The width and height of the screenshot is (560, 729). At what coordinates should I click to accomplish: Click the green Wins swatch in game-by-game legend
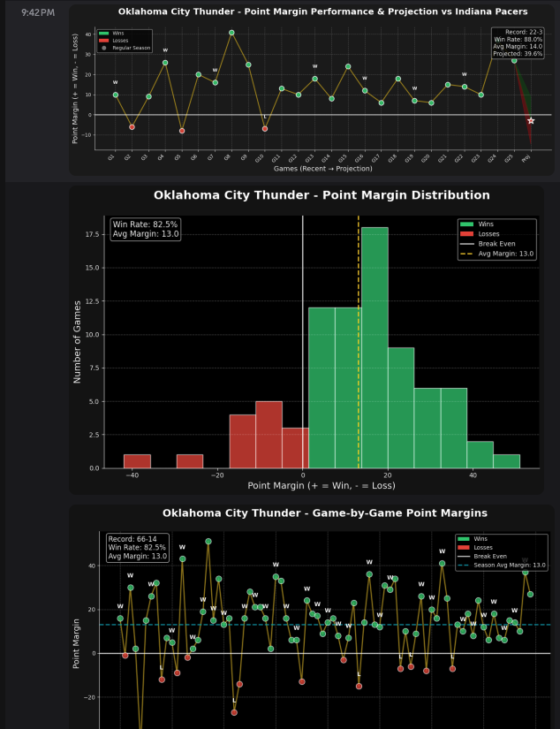464,539
